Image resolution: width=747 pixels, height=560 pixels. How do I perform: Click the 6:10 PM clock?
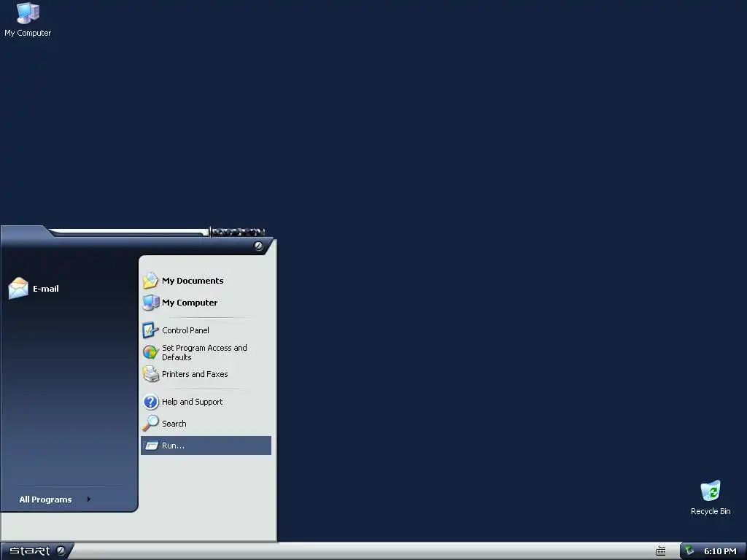[x=720, y=551]
